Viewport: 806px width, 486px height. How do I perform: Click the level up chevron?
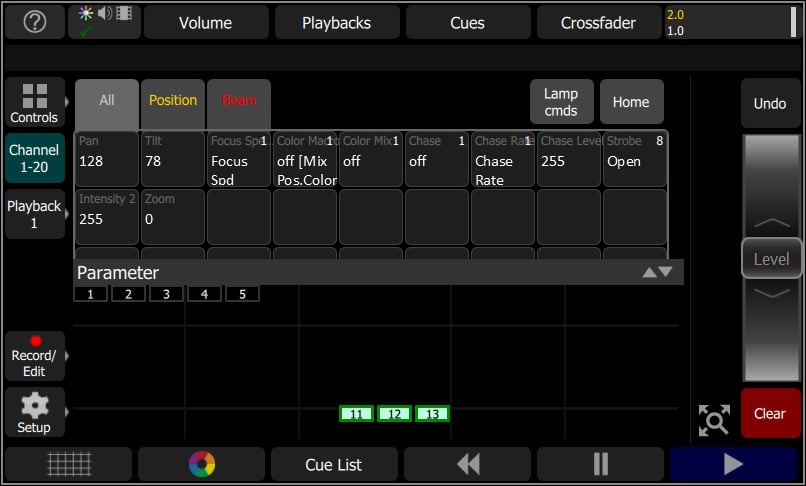pos(771,222)
